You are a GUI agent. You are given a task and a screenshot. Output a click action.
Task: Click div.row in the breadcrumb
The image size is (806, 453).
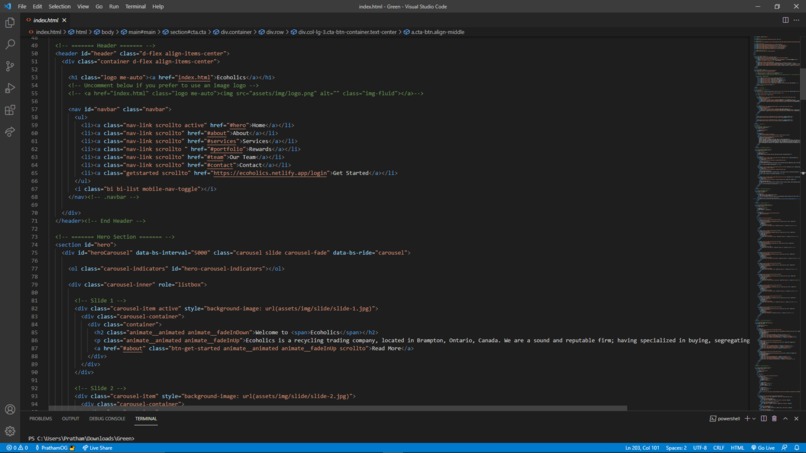(x=274, y=32)
